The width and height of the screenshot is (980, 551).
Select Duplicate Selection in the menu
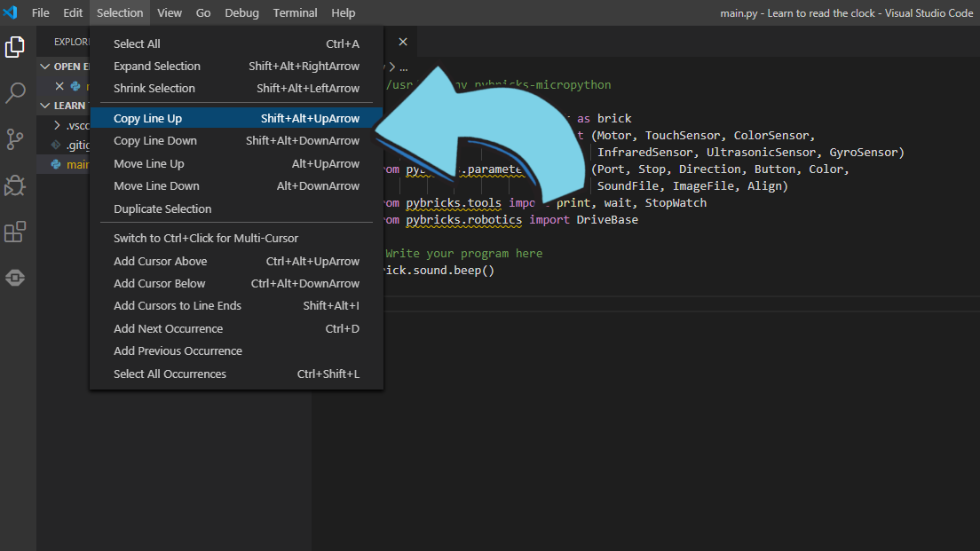(x=160, y=209)
